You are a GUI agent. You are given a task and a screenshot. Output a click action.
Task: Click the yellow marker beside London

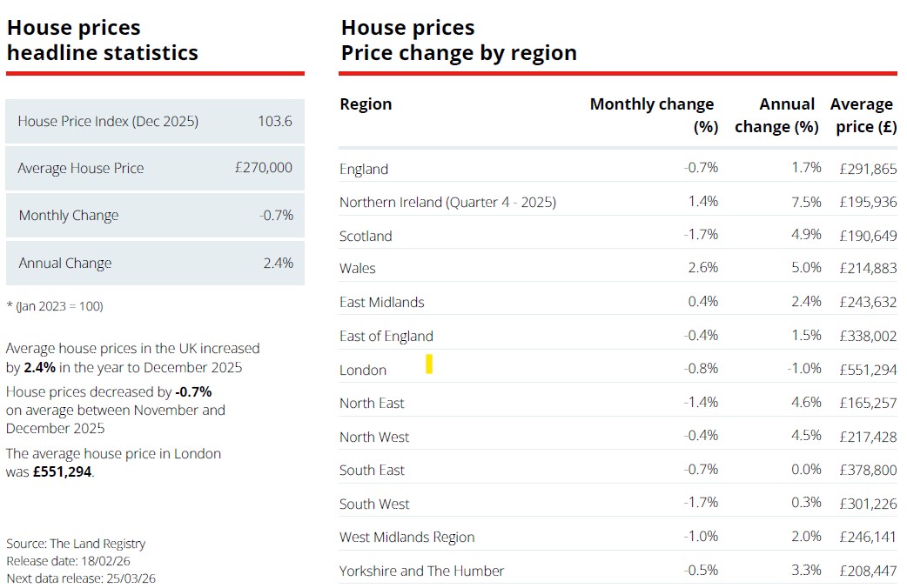point(429,364)
